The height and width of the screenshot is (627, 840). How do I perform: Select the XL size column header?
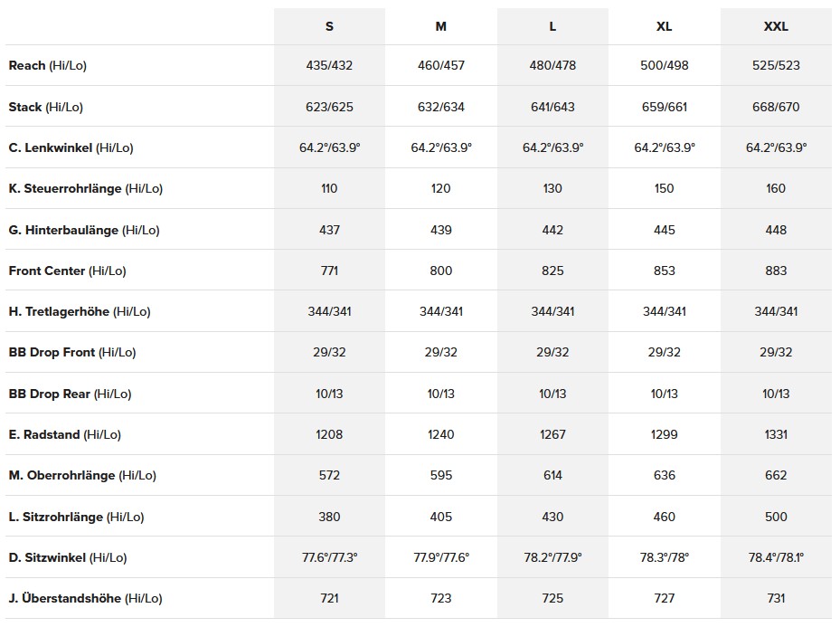tap(664, 26)
